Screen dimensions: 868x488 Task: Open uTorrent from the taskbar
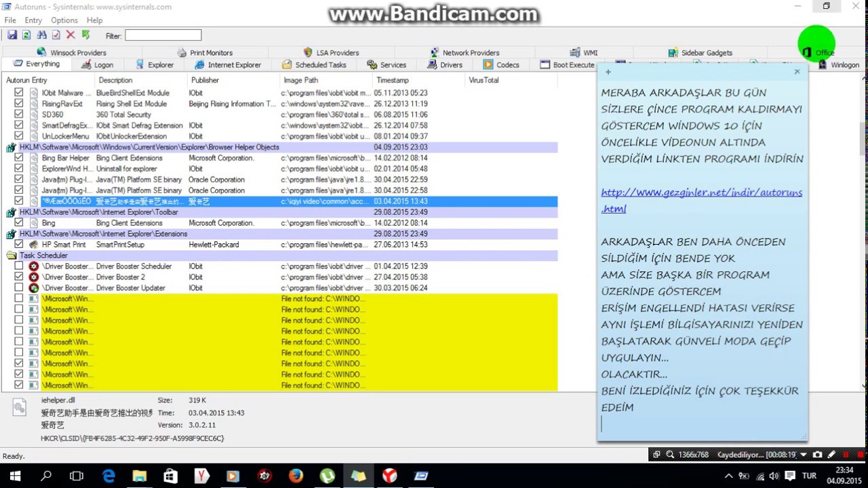tap(327, 476)
